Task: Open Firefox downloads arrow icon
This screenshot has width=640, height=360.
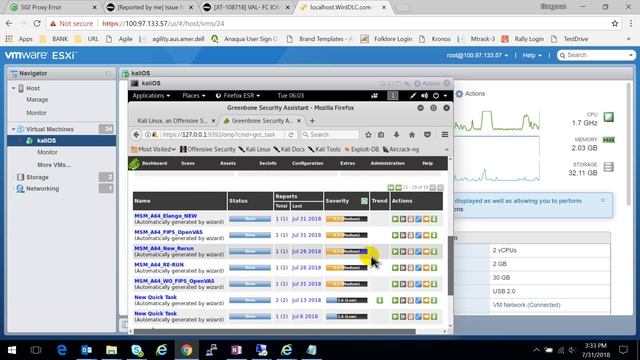Action: pyautogui.click(x=396, y=135)
